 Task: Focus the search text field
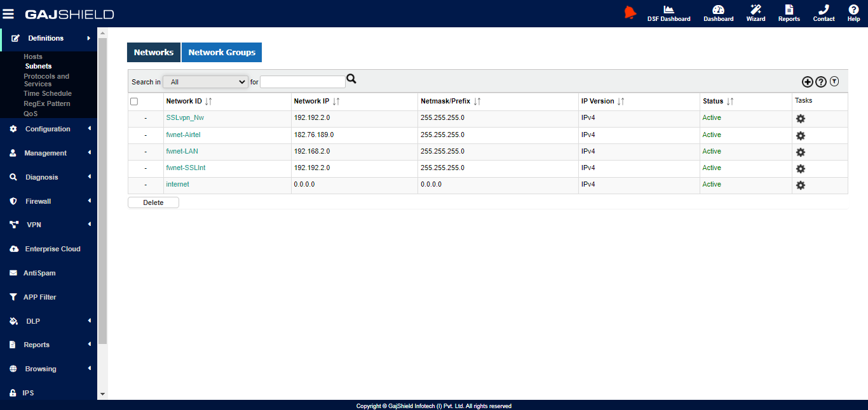tap(302, 82)
